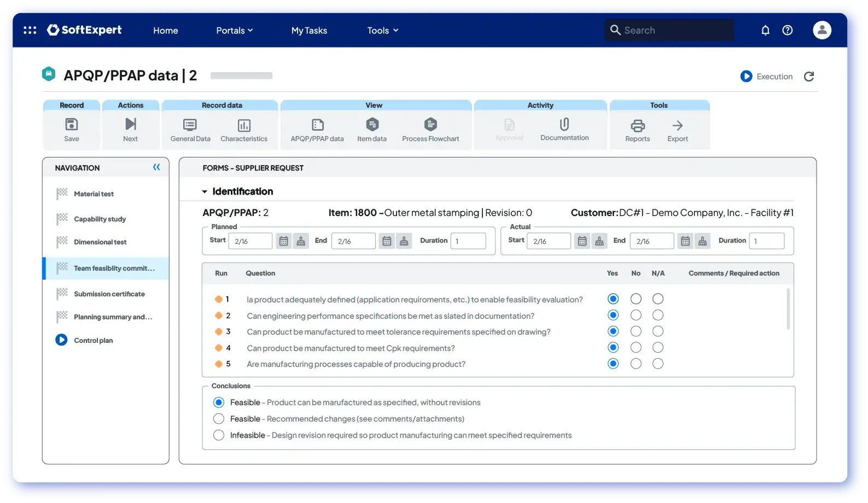
Task: Click the Execution button
Action: 766,77
